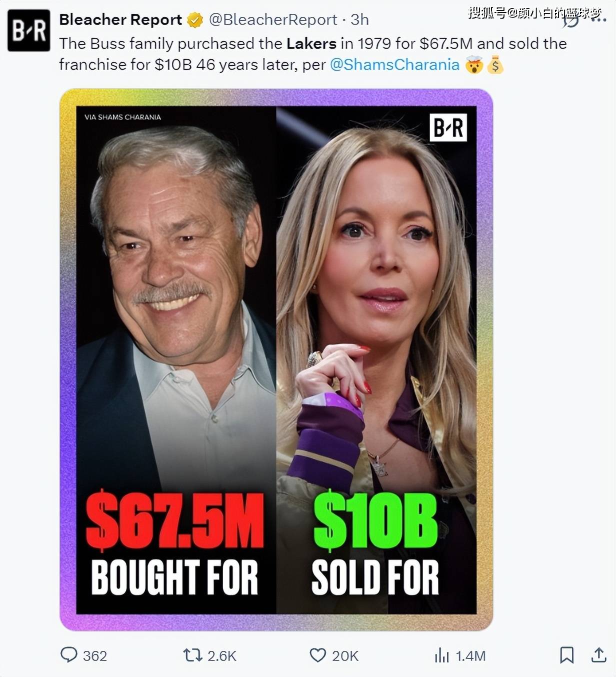Click the share upload arrow icon
The height and width of the screenshot is (677, 616).
[x=598, y=655]
